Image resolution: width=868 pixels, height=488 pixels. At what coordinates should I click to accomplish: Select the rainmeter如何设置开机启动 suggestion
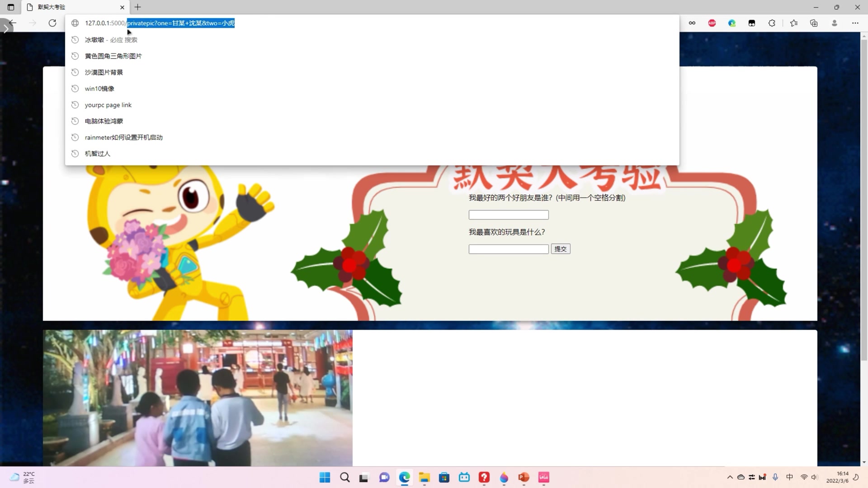point(372,137)
